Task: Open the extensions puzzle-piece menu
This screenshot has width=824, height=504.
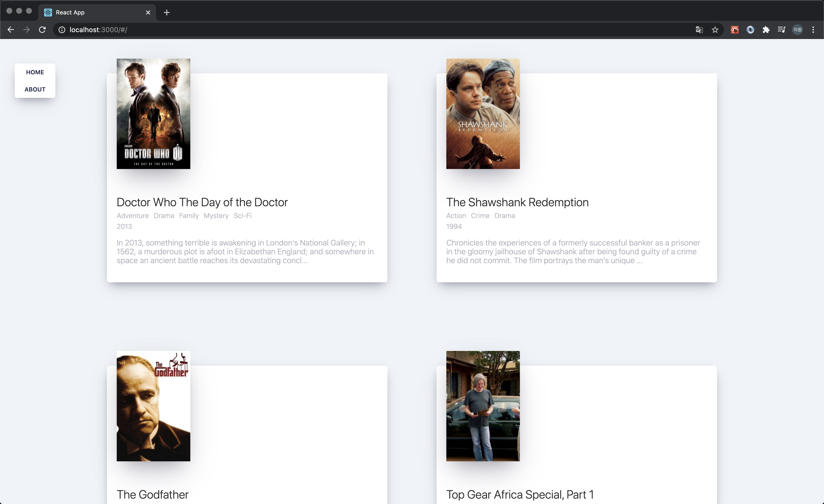Action: (x=766, y=29)
